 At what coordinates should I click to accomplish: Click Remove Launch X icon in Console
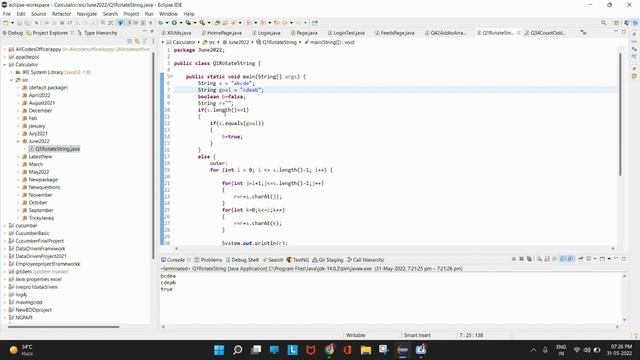click(522, 259)
